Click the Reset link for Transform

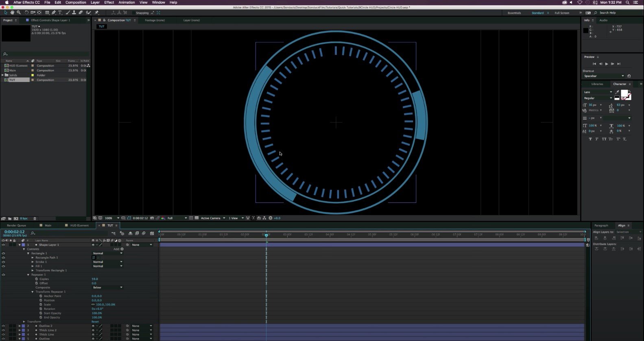click(x=95, y=321)
